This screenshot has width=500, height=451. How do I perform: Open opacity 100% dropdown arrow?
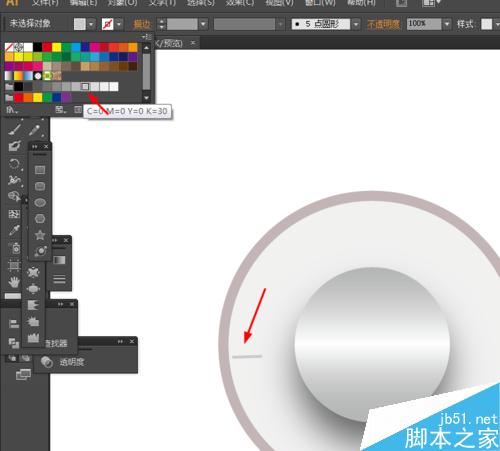click(x=447, y=24)
